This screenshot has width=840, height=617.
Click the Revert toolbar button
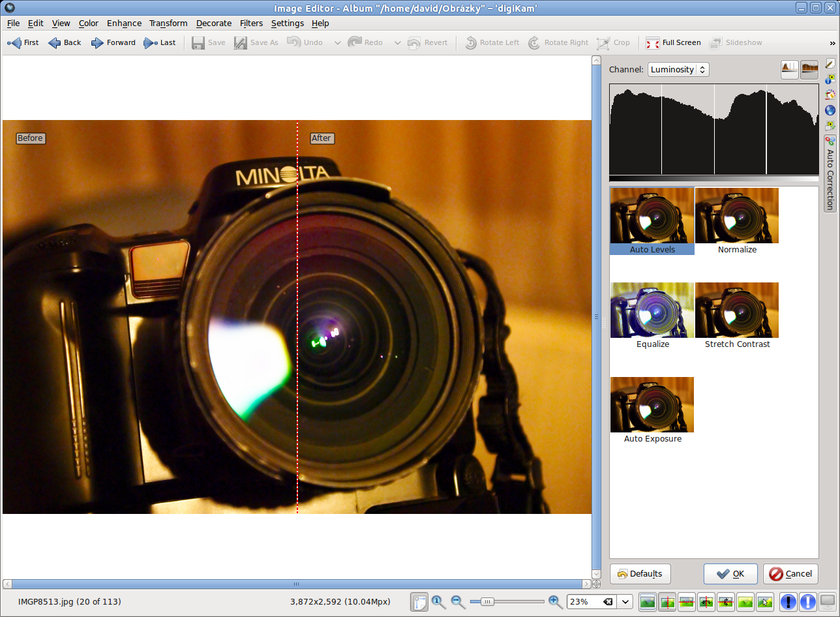[x=428, y=42]
